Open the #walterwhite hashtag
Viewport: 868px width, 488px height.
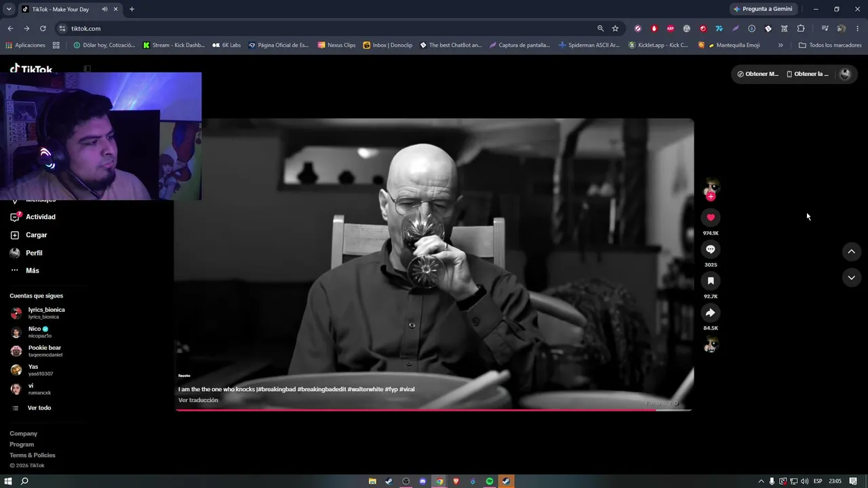(366, 389)
